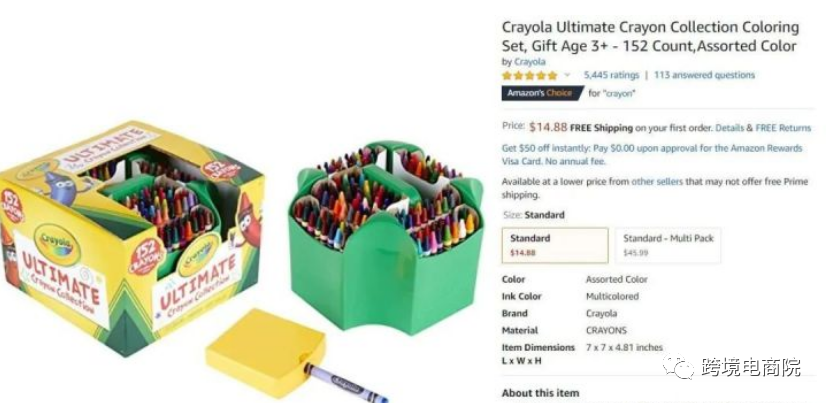Screen dimensions: 827x403
Task: Expand the rating dropdown chevron beside stars
Action: pyautogui.click(x=568, y=75)
